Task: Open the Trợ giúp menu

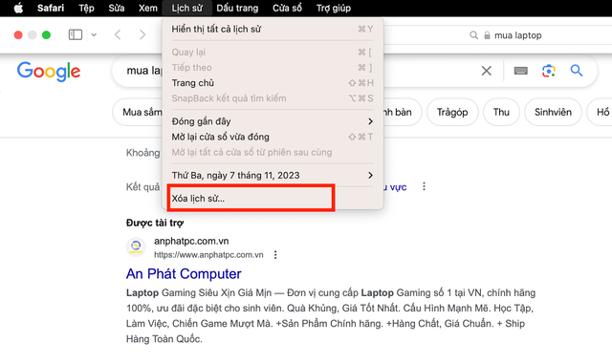Action: coord(334,8)
